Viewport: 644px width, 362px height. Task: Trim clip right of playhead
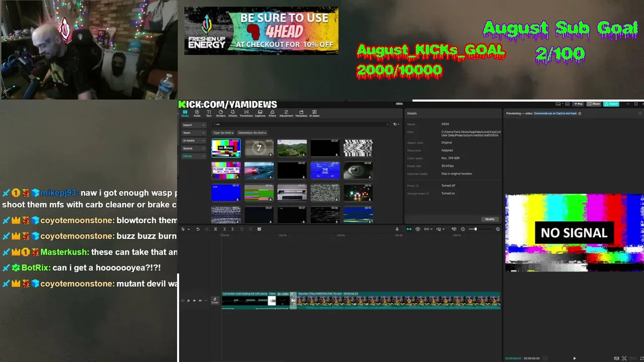tap(233, 229)
